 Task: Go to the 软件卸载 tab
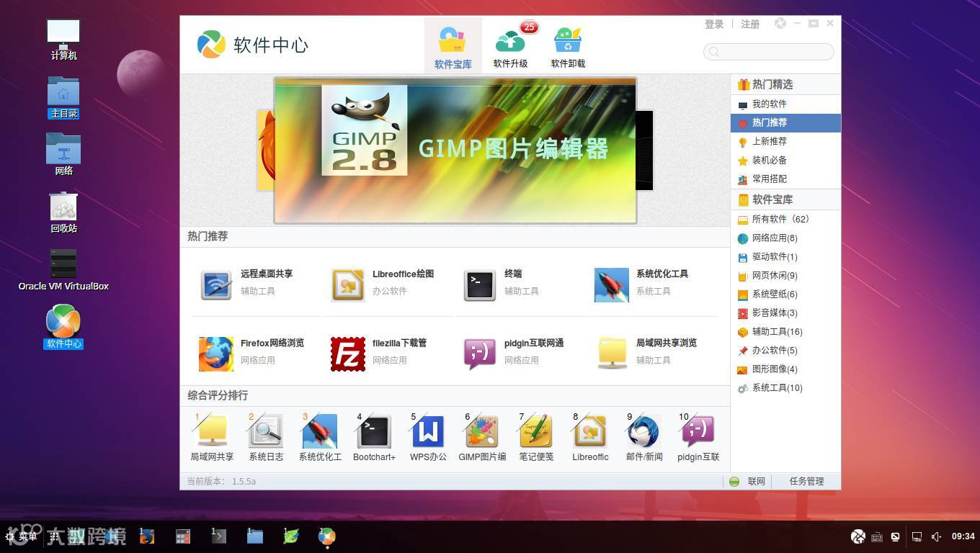(568, 46)
